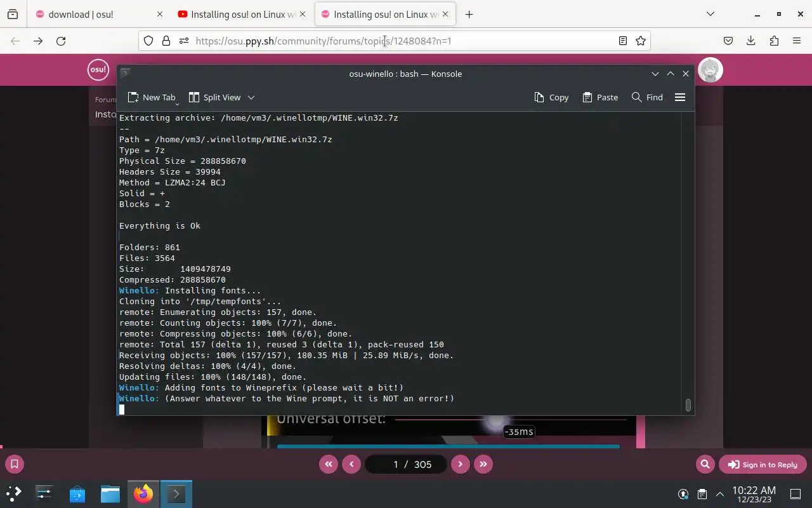Go forward in Firefox history
The width and height of the screenshot is (812, 508).
click(x=38, y=41)
